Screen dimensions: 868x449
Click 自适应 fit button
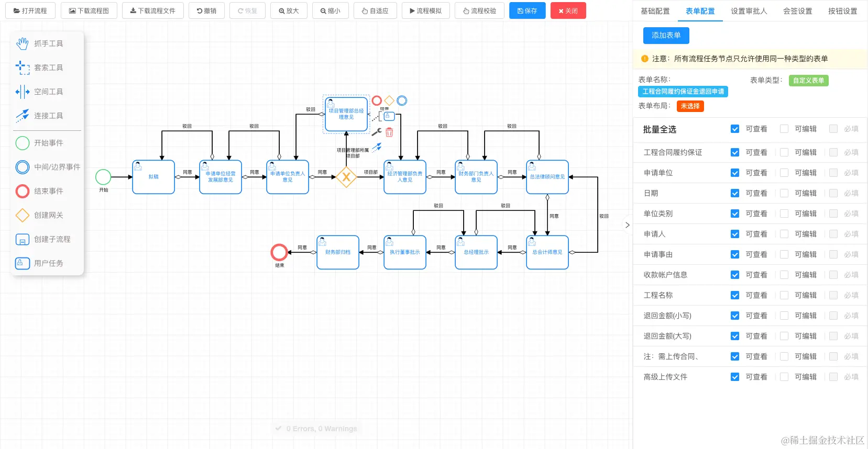click(375, 10)
